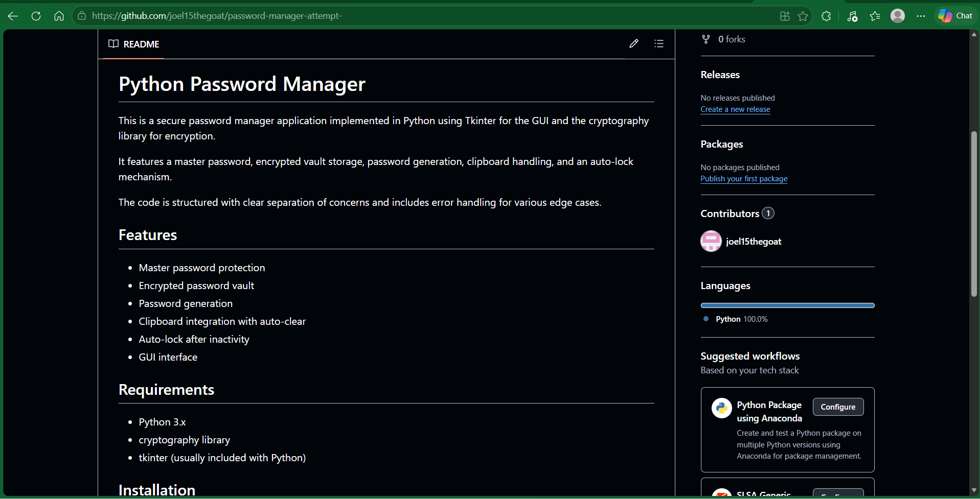Image resolution: width=980 pixels, height=499 pixels.
Task: Click 'Auto-lock after inactivity' list item
Action: coord(194,339)
